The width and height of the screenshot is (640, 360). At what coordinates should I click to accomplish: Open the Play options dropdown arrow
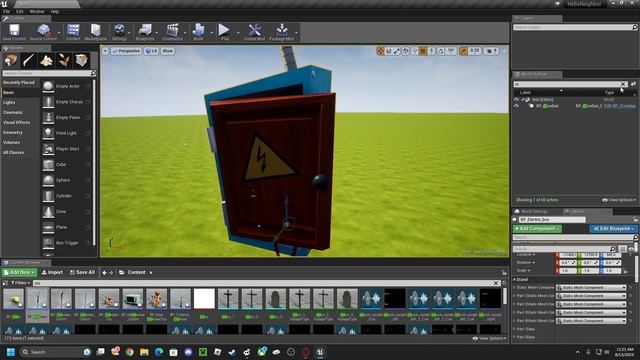pyautogui.click(x=238, y=32)
